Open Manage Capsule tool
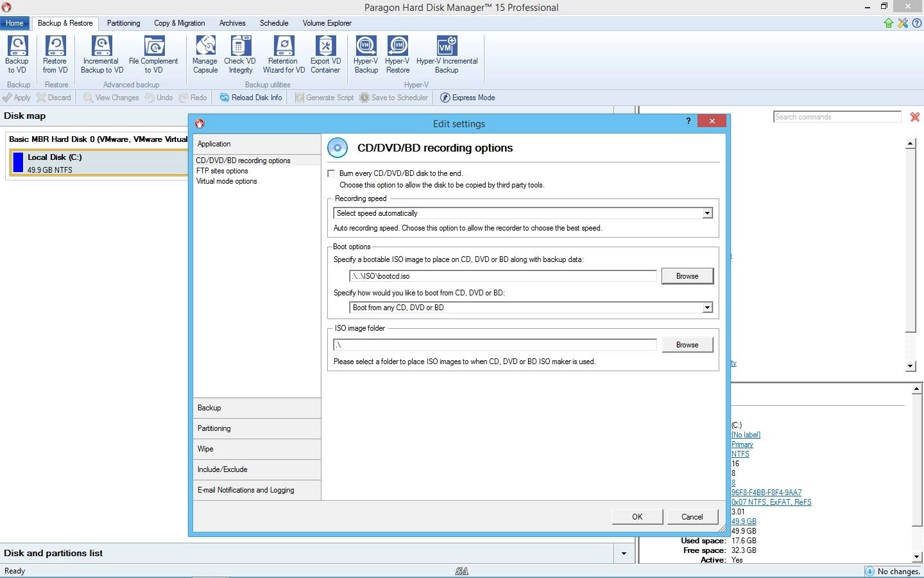Viewport: 924px width, 578px height. [205, 55]
